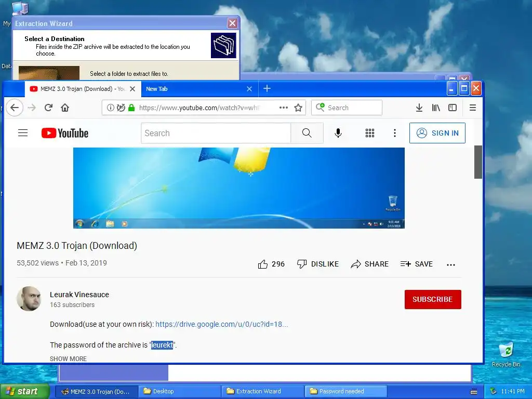Viewport: 532px width, 399px height.
Task: Bookmark this page with the star icon
Action: (298, 108)
